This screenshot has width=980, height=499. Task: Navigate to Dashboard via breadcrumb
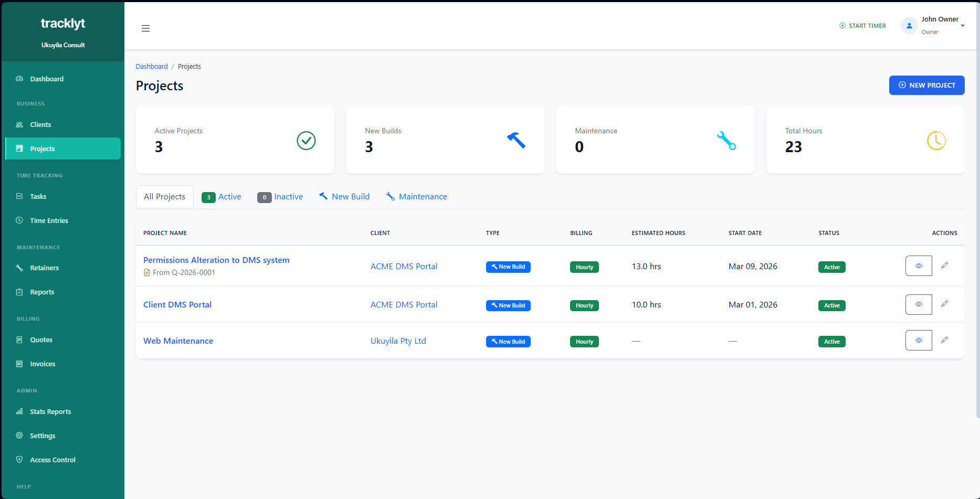(152, 67)
